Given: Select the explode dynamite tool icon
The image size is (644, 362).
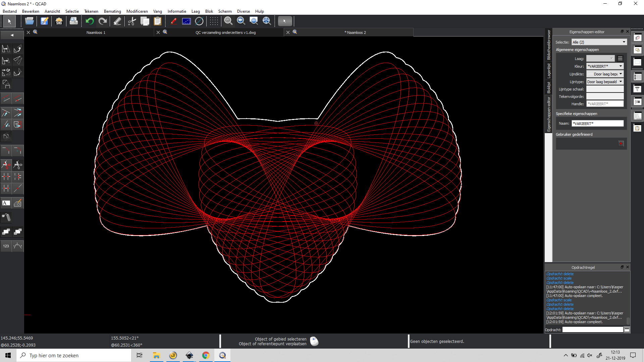Looking at the screenshot, I should pos(6,217).
